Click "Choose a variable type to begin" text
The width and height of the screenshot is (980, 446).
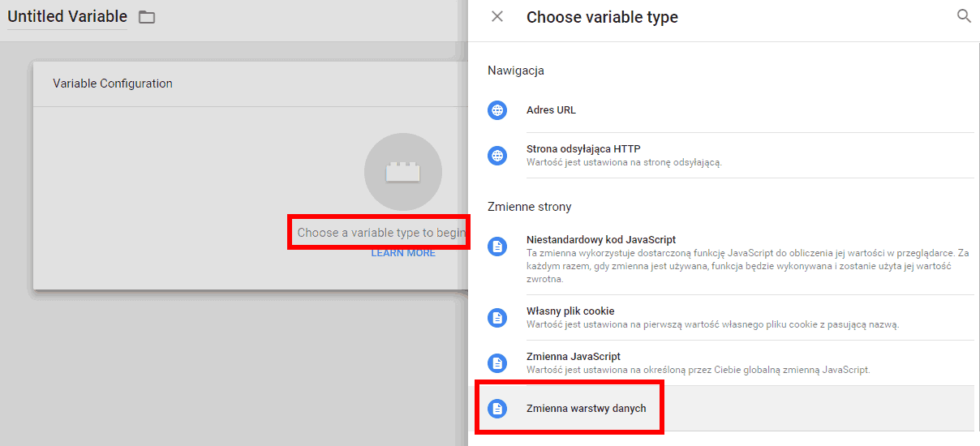tap(380, 233)
